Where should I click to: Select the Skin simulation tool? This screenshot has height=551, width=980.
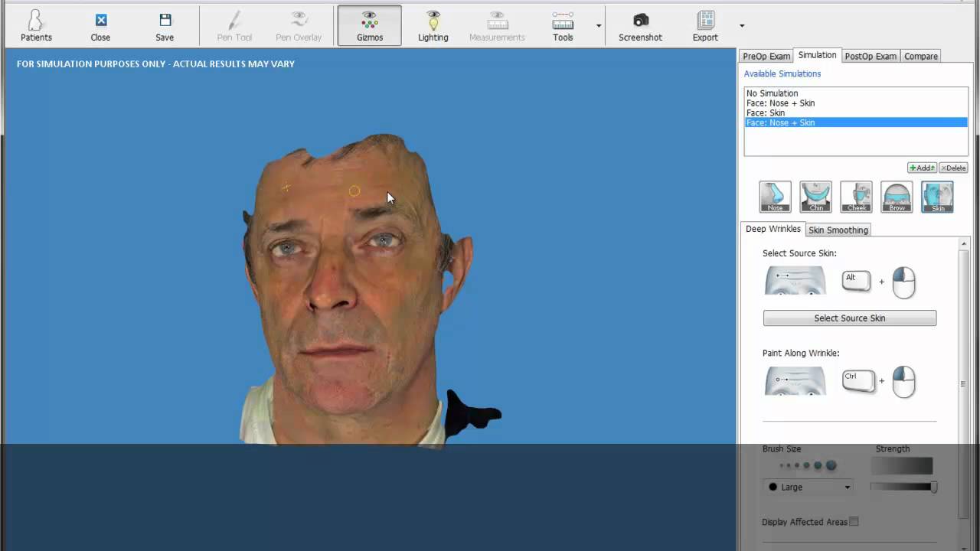tap(937, 197)
